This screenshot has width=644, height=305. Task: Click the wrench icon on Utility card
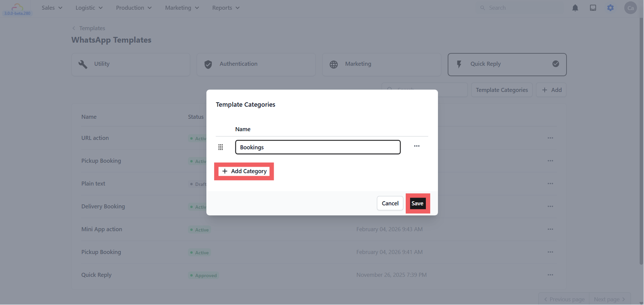coord(83,64)
